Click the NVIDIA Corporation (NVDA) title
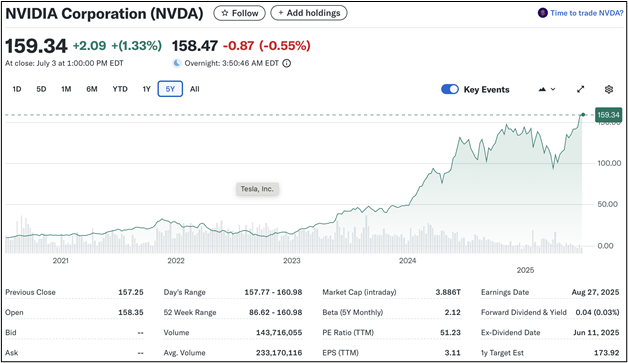The height and width of the screenshot is (363, 628). [104, 14]
